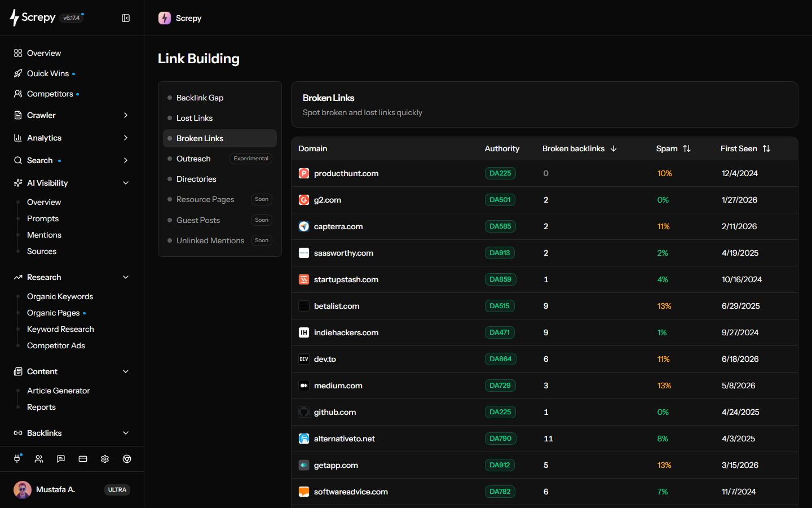Click the ULTRA plan badge
This screenshot has width=812, height=508.
[117, 490]
